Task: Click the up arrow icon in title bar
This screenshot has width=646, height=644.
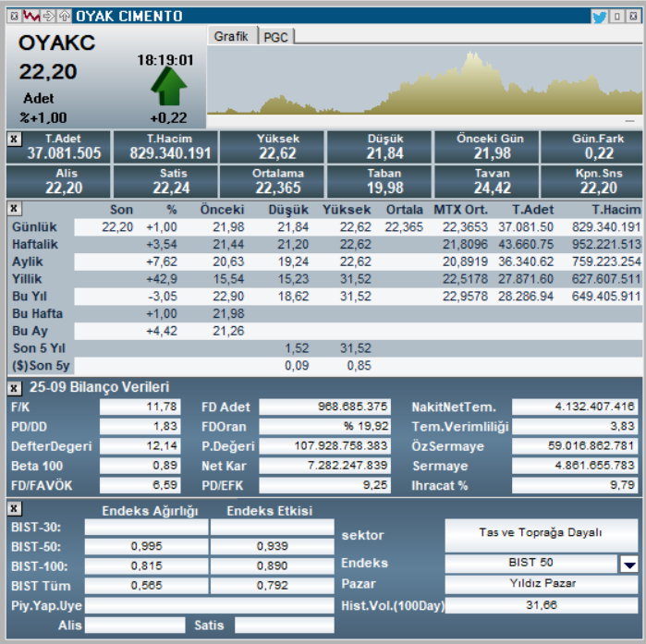Action: coord(64,16)
